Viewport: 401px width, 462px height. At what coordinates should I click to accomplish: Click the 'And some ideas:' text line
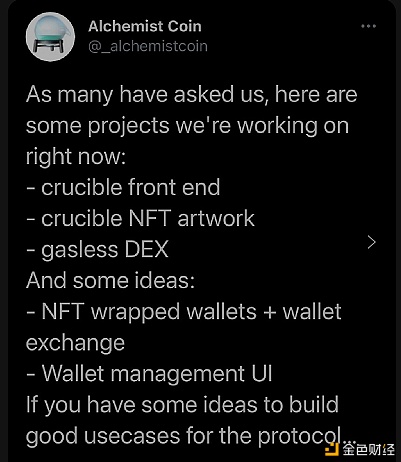click(110, 281)
